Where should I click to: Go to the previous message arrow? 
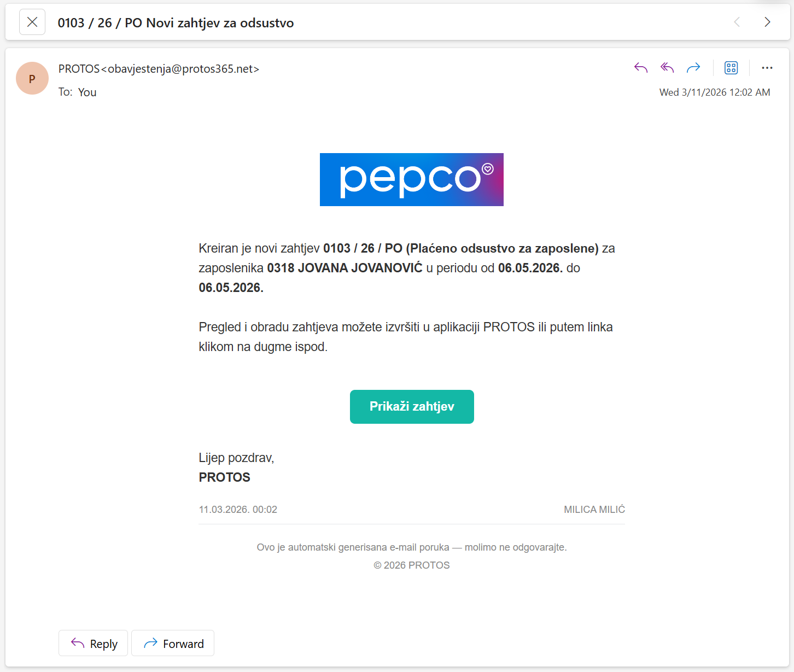[737, 22]
